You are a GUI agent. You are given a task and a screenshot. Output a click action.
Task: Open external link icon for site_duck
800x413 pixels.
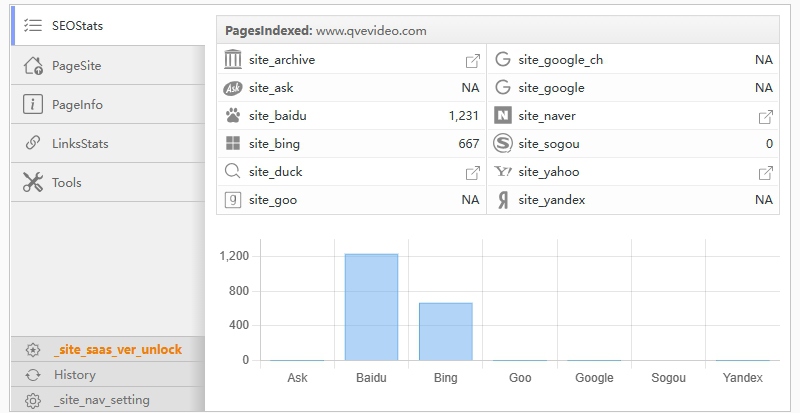[473, 172]
